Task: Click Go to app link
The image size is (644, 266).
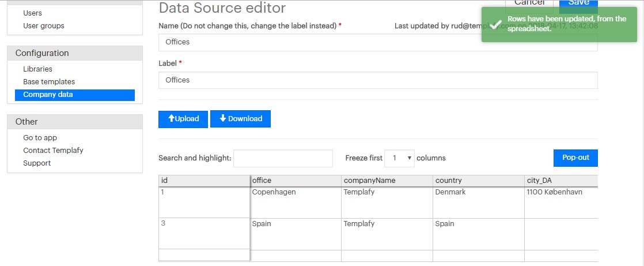Action: 40,138
